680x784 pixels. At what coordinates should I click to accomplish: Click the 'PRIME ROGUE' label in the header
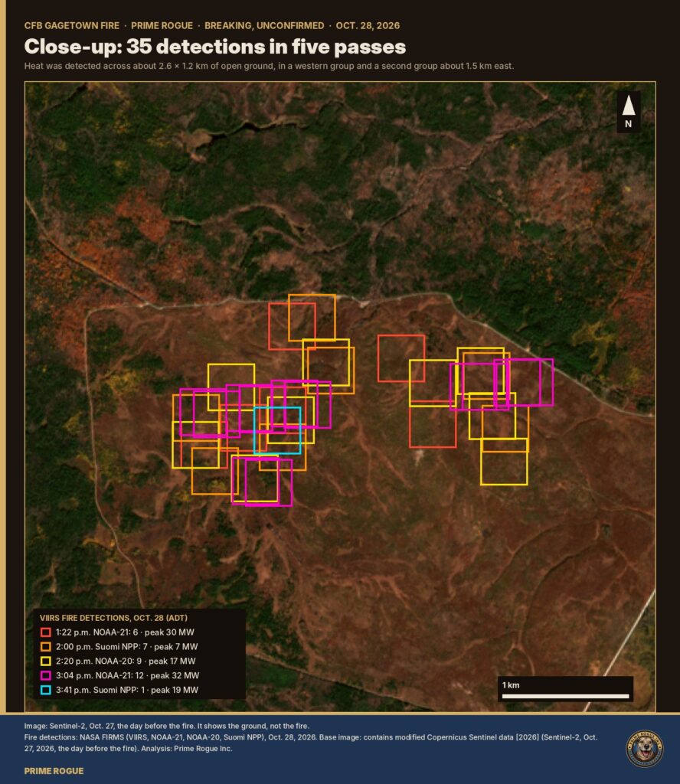coord(162,25)
